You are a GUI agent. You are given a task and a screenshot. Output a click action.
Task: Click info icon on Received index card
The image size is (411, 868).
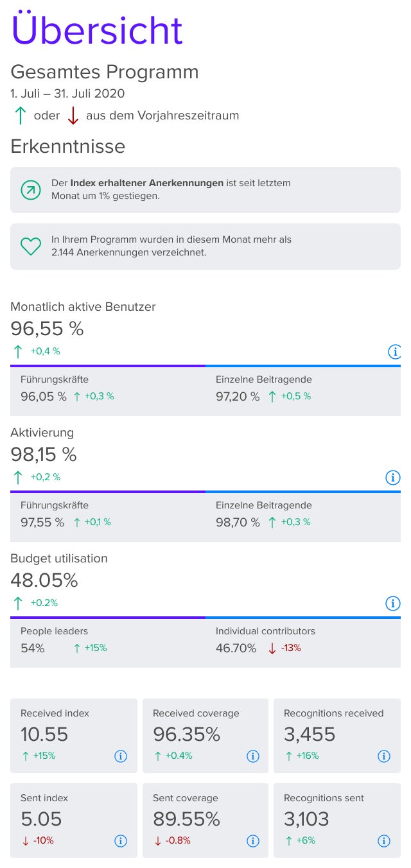coord(120,756)
